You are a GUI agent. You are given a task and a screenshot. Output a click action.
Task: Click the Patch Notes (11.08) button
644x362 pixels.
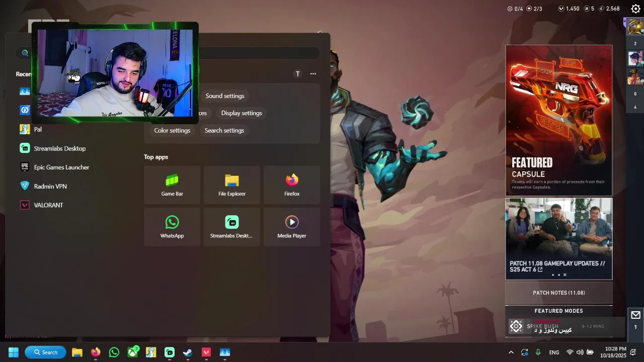coord(559,293)
